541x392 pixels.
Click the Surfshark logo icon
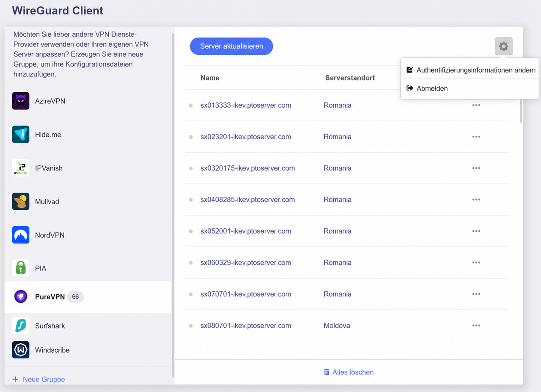(21, 326)
